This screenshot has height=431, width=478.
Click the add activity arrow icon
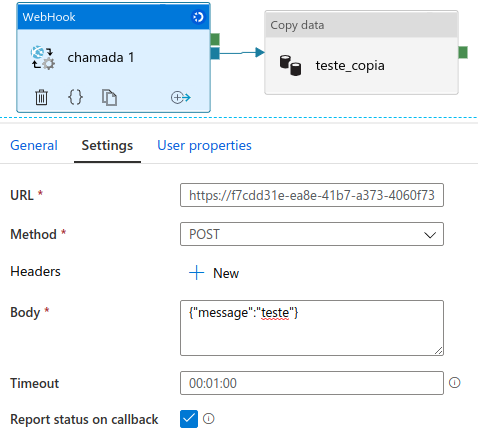pos(181,97)
